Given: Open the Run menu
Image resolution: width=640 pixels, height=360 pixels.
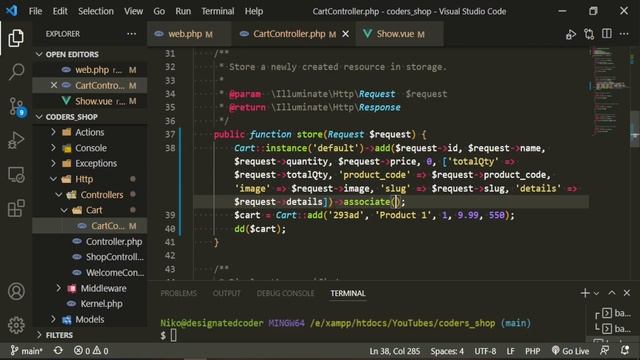Looking at the screenshot, I should pos(183,11).
